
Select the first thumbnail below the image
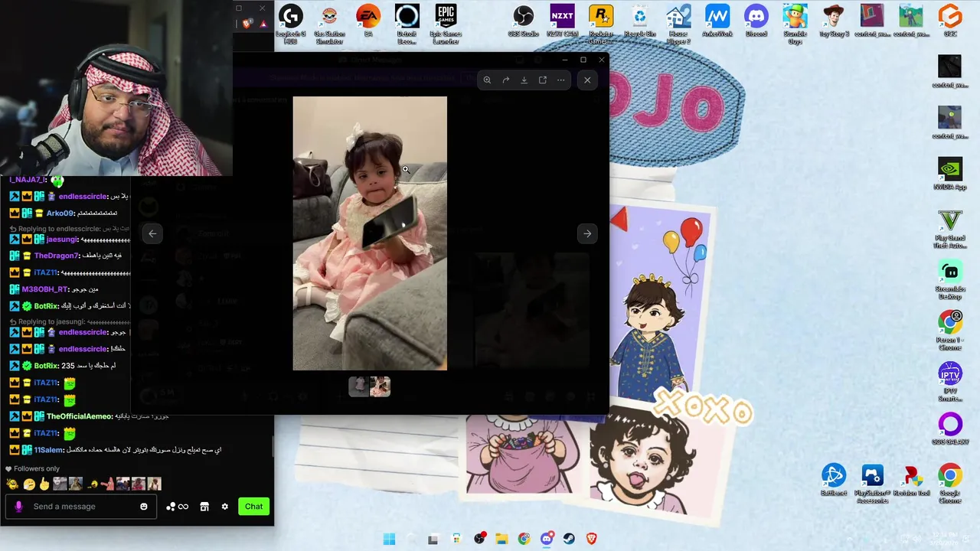[359, 386]
